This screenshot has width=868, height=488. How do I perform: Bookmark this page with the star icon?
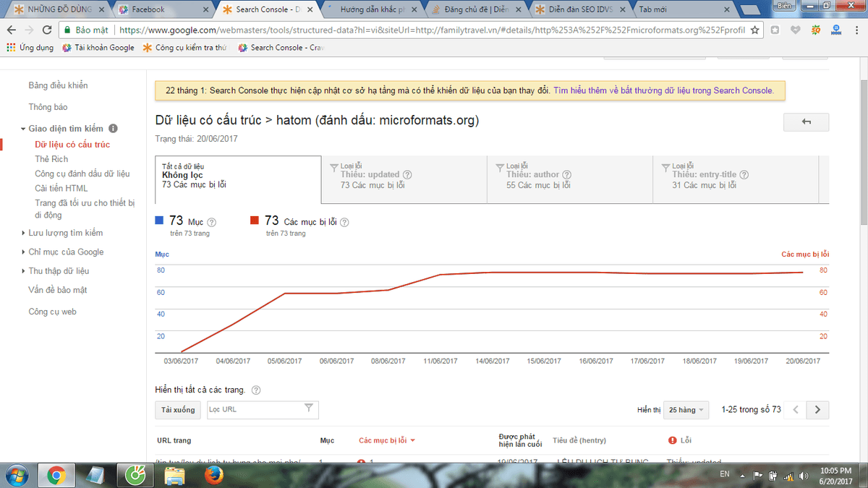pyautogui.click(x=755, y=30)
